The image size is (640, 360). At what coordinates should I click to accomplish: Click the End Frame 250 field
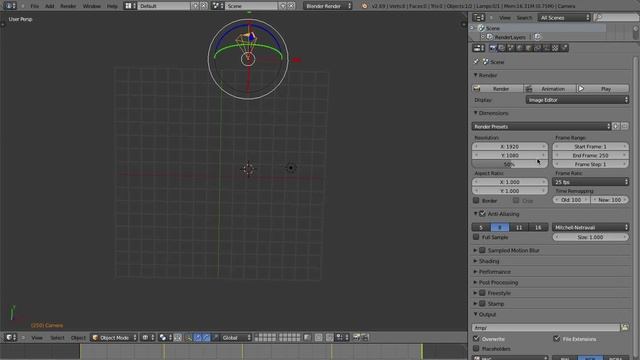point(590,156)
